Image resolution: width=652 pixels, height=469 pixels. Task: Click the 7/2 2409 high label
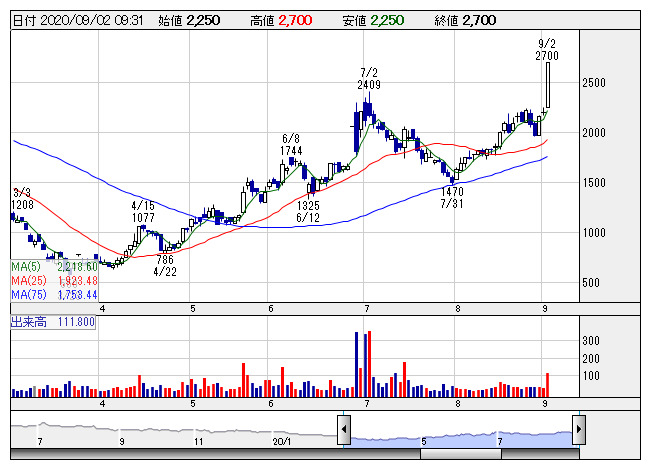369,79
